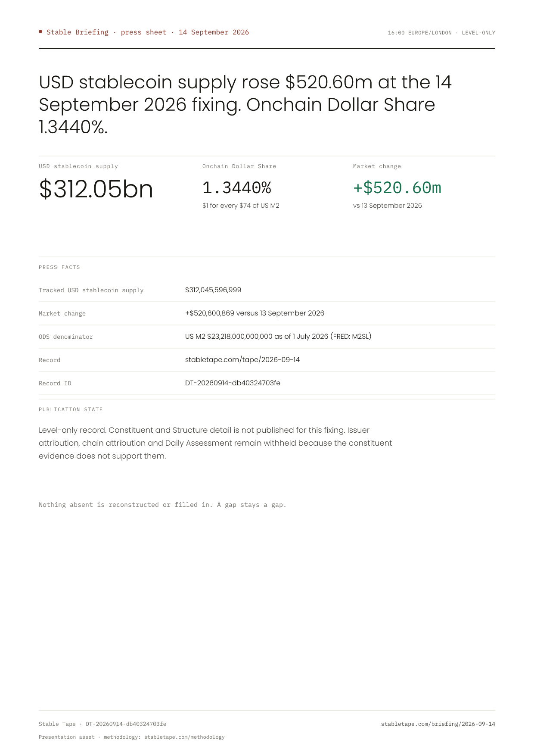Click the PUBLICATION STATE section heading
The image size is (534, 756).
click(x=71, y=409)
